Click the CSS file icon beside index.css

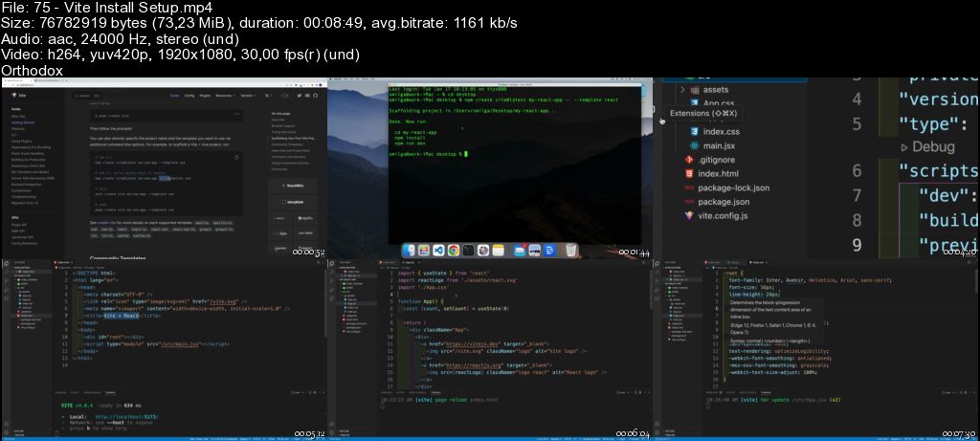click(x=694, y=132)
